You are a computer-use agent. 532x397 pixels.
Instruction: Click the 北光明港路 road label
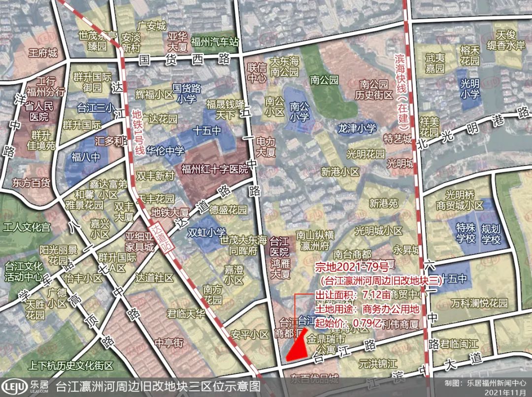[474, 129]
